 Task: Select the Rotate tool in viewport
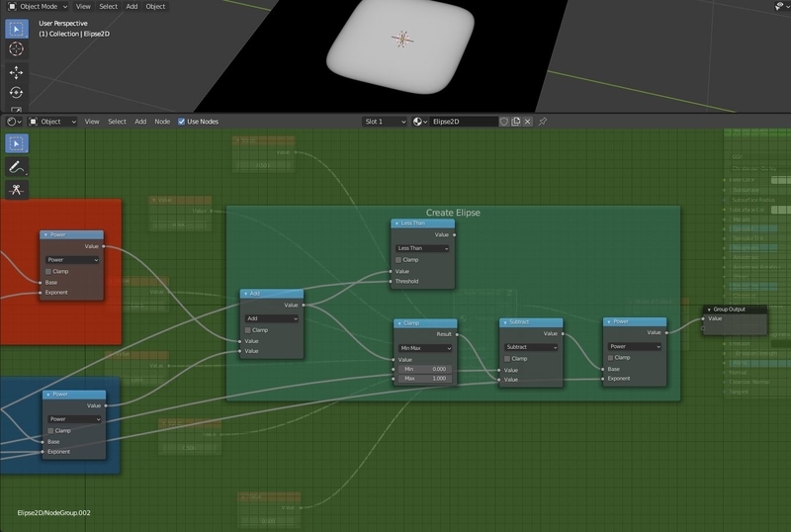[x=17, y=93]
